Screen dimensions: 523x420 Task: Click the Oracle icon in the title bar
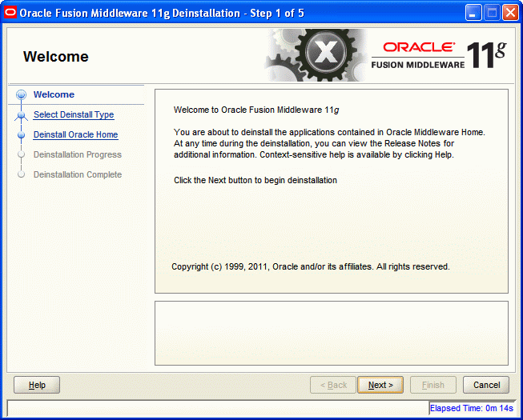tap(10, 13)
